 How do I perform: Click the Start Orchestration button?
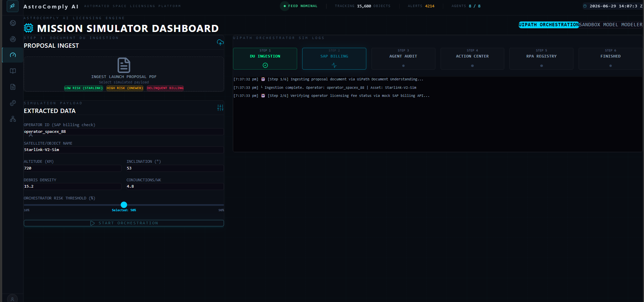tap(124, 223)
